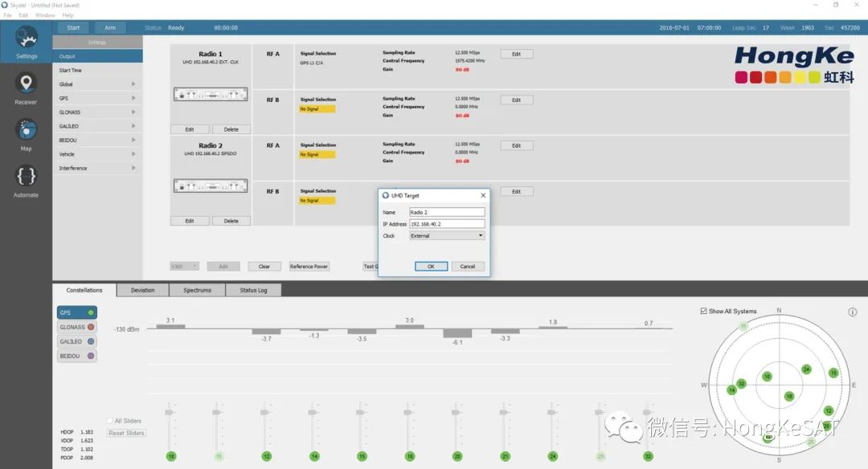This screenshot has width=868, height=469.
Task: Expand the GALILEO settings entry
Action: (x=97, y=126)
